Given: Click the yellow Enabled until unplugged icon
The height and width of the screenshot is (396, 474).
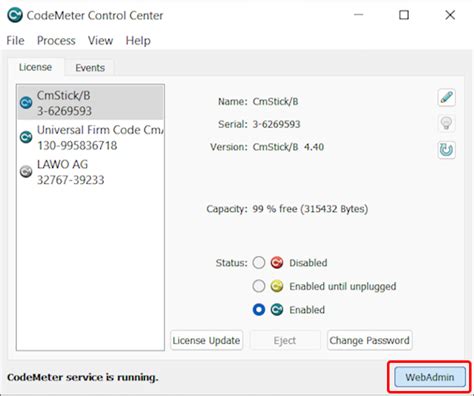Looking at the screenshot, I should click(277, 286).
